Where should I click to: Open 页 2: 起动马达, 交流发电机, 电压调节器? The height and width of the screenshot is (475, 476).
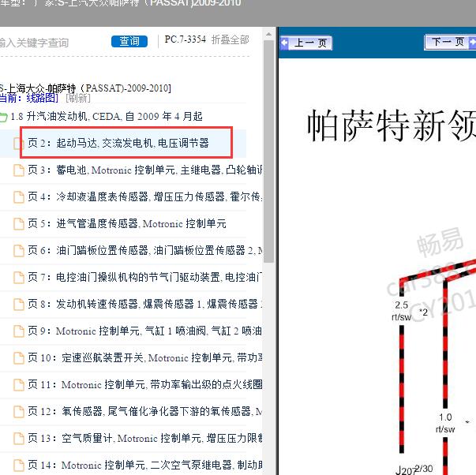118,143
